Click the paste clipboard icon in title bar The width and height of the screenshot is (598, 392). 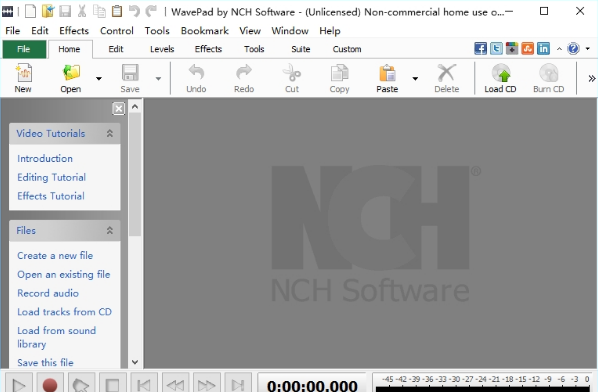click(117, 11)
